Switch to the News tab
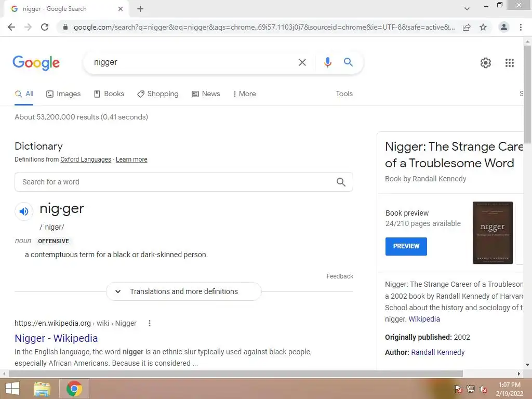 coord(206,94)
